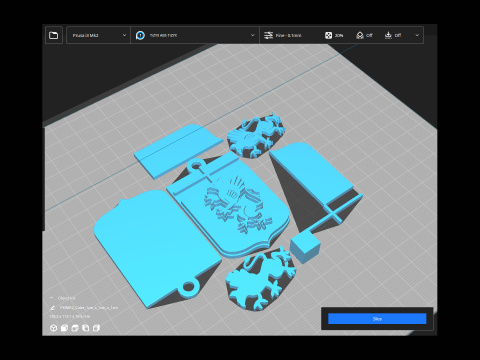Click the print settings sliders icon
This screenshot has height=360, width=480.
268,35
